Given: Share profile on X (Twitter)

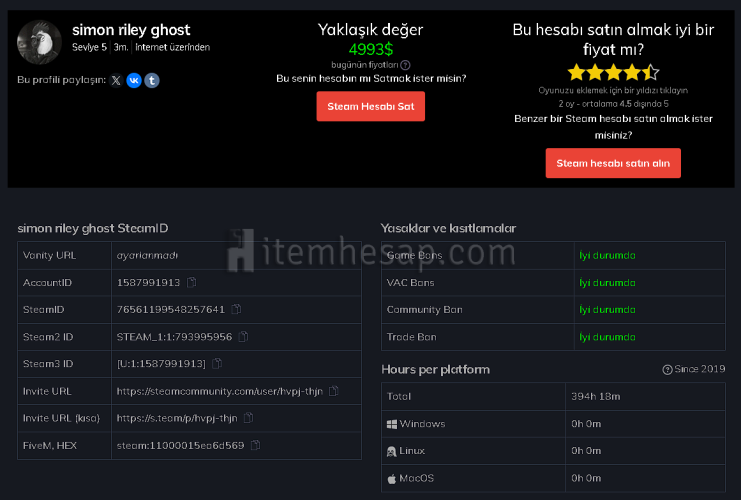Looking at the screenshot, I should click(116, 80).
